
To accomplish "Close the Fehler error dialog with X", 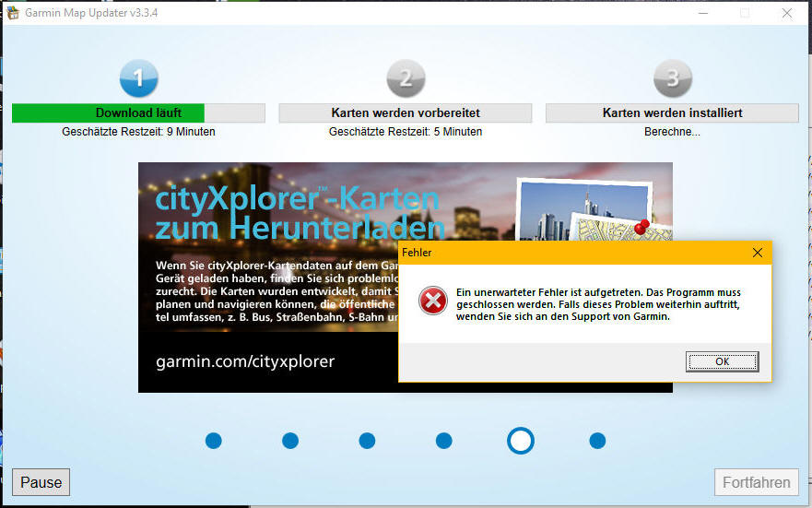I will (757, 253).
